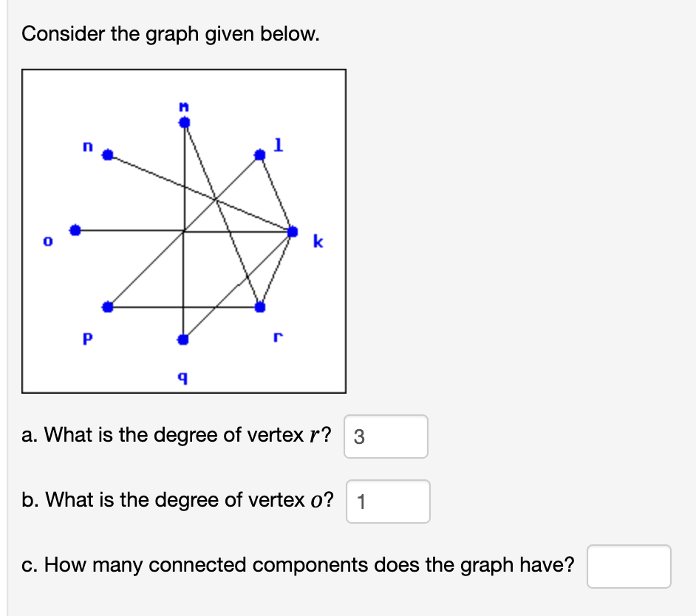Select the vertex dot labeled q

click(x=182, y=340)
